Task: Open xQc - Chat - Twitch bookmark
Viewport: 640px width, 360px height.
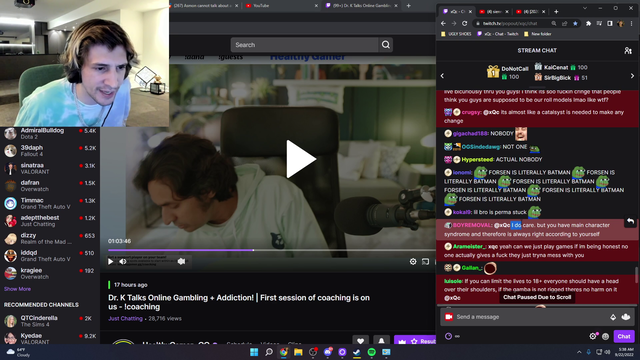Action: click(497, 34)
